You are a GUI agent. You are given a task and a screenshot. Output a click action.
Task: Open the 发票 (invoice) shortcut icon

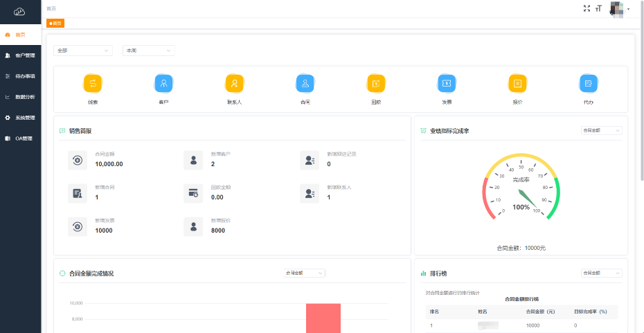[447, 83]
